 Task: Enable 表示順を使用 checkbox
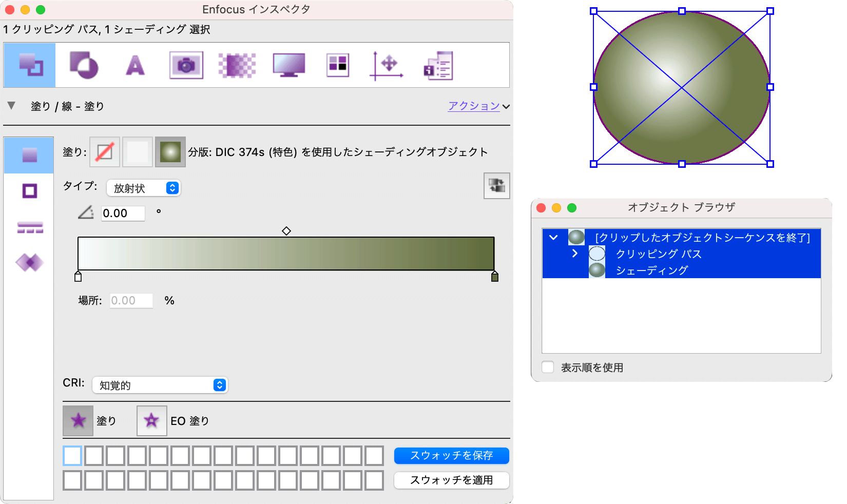548,367
